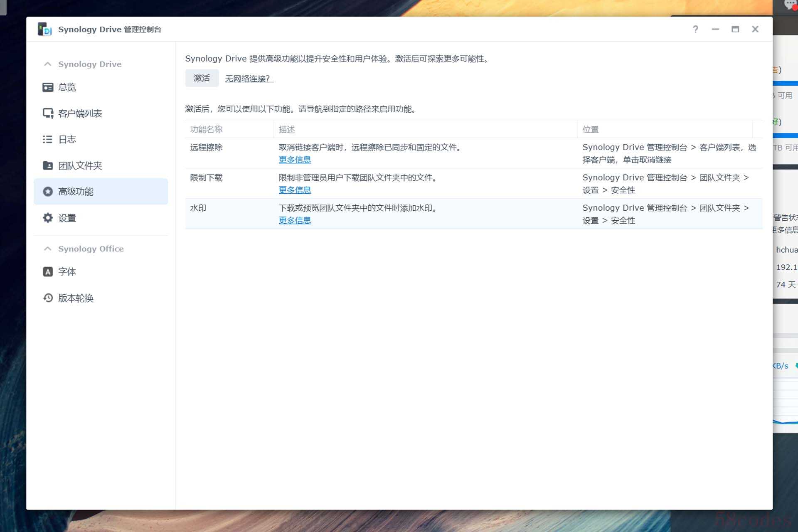Maximize the Synology Drive console window
The image size is (798, 532).
pos(735,29)
